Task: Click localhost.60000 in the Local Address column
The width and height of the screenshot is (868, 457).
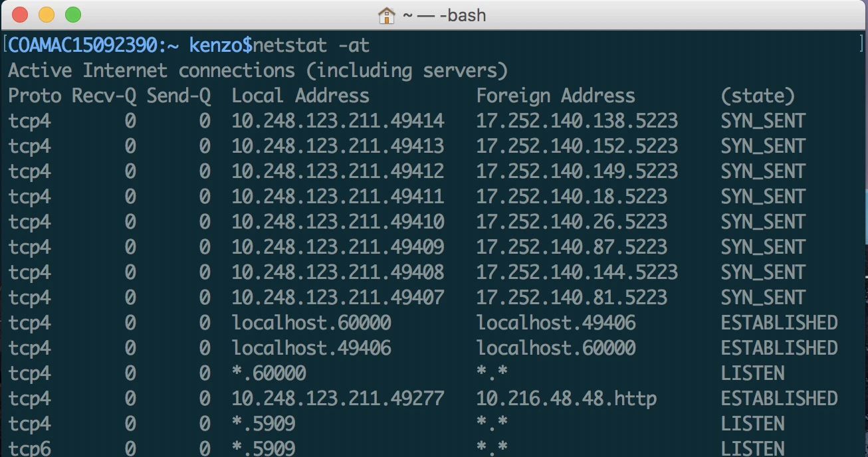Action: point(311,323)
